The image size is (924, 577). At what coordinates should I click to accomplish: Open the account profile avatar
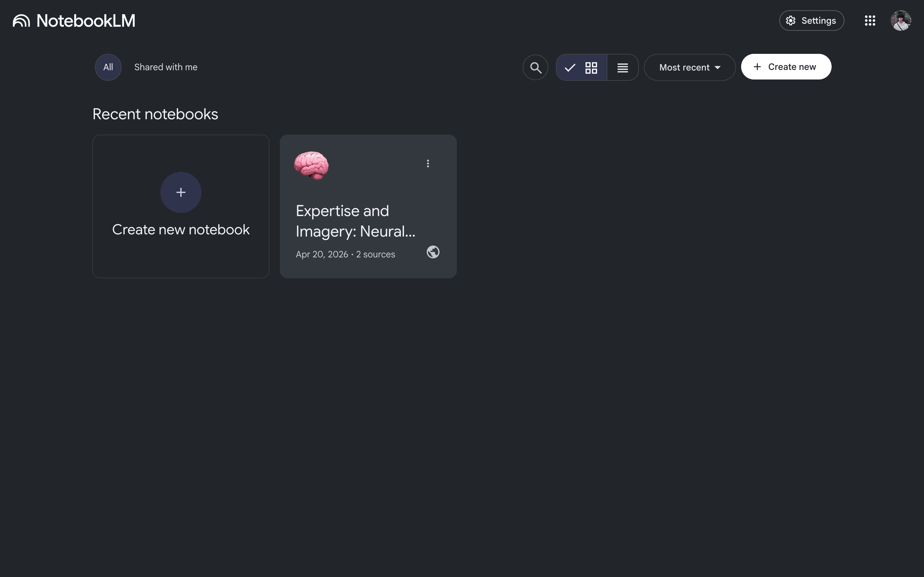click(901, 21)
